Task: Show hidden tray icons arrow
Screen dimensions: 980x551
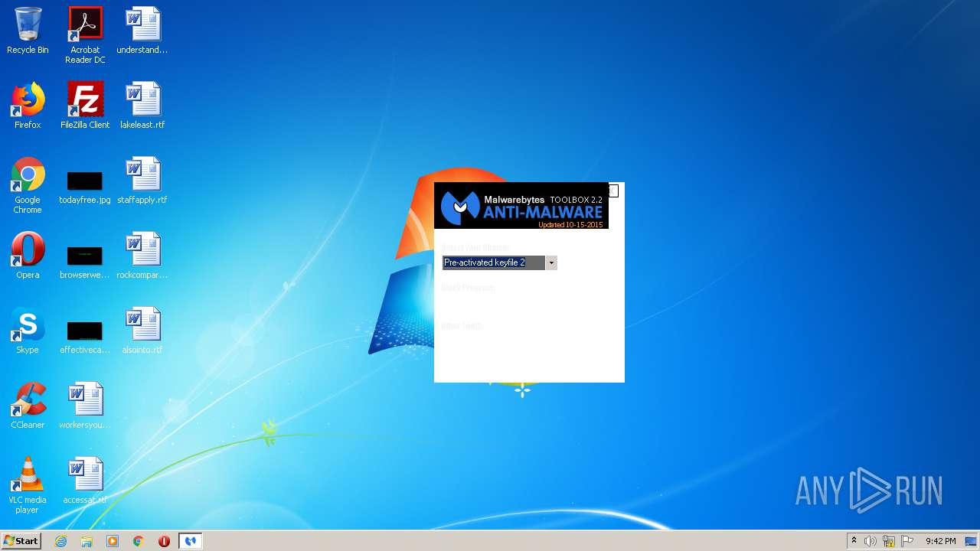Action: click(x=854, y=541)
